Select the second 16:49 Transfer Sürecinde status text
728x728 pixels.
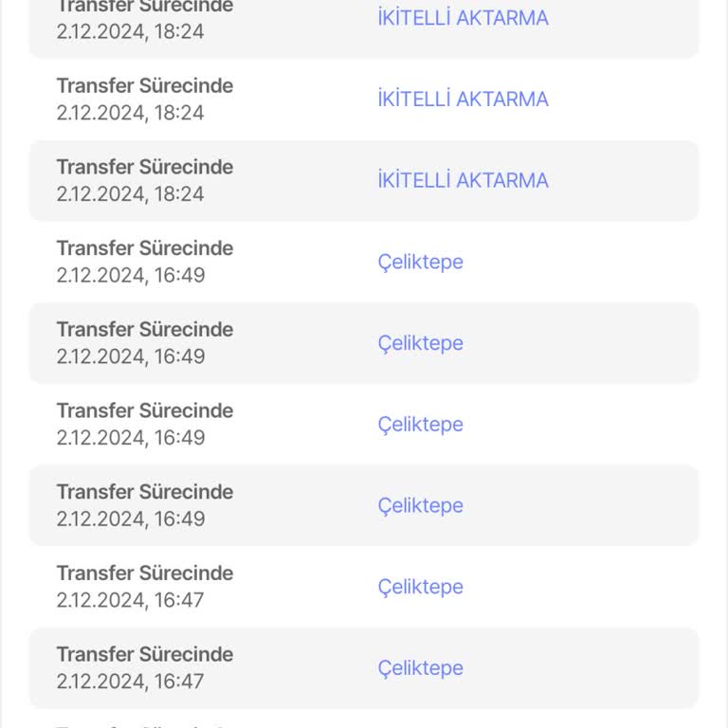point(144,330)
